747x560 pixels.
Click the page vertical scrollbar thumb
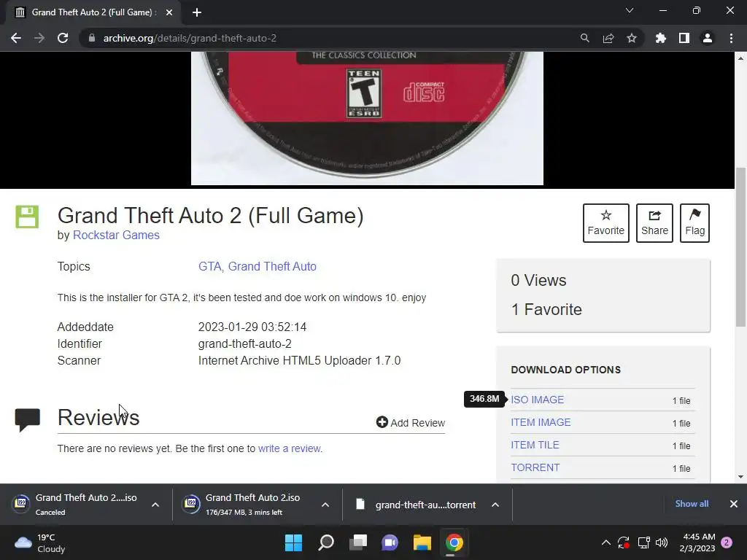[x=740, y=246]
